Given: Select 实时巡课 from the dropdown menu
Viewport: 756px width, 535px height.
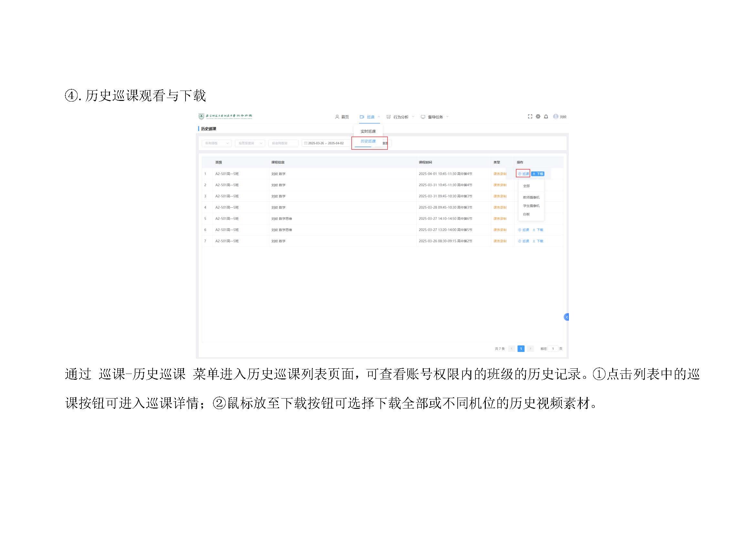Looking at the screenshot, I should tap(368, 131).
